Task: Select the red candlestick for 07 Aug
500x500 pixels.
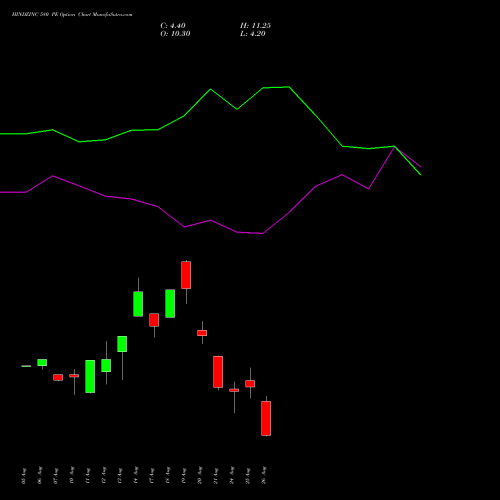Action: [58, 377]
